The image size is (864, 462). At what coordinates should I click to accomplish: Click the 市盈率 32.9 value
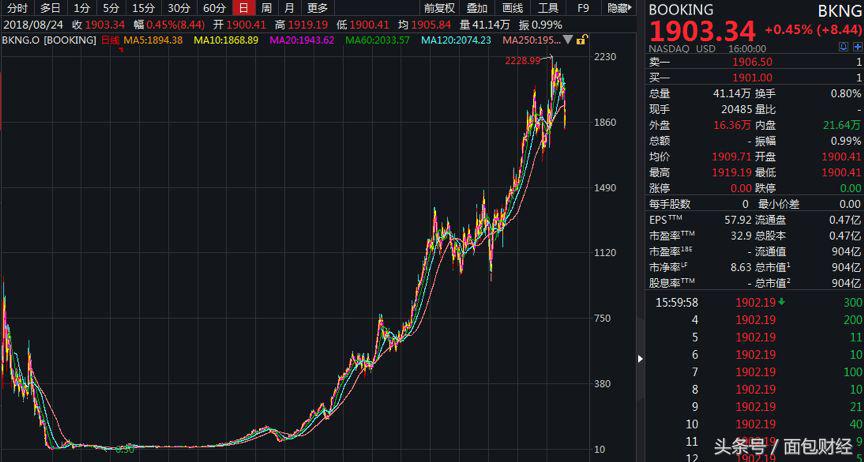pyautogui.click(x=741, y=235)
